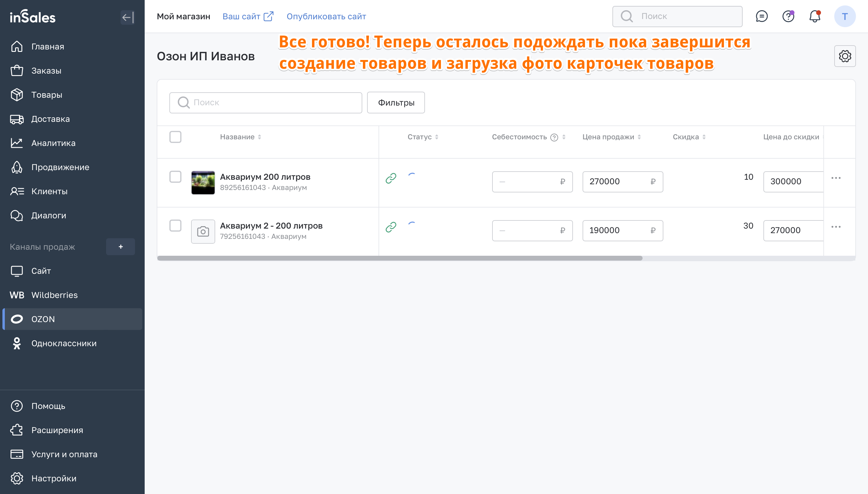
Task: Open more options for Аквариум 2 row
Action: coord(836,227)
